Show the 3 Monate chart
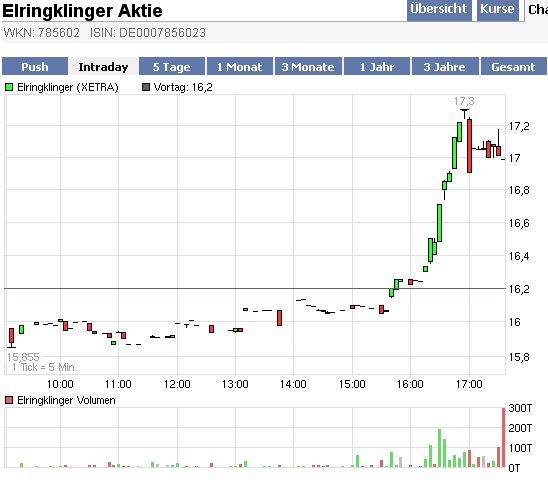This screenshot has width=548, height=486. [308, 67]
